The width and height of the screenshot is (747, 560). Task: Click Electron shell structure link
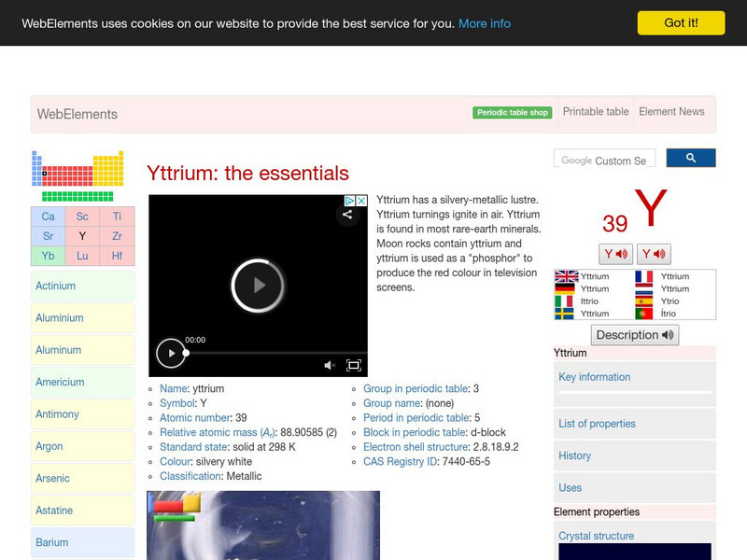416,447
